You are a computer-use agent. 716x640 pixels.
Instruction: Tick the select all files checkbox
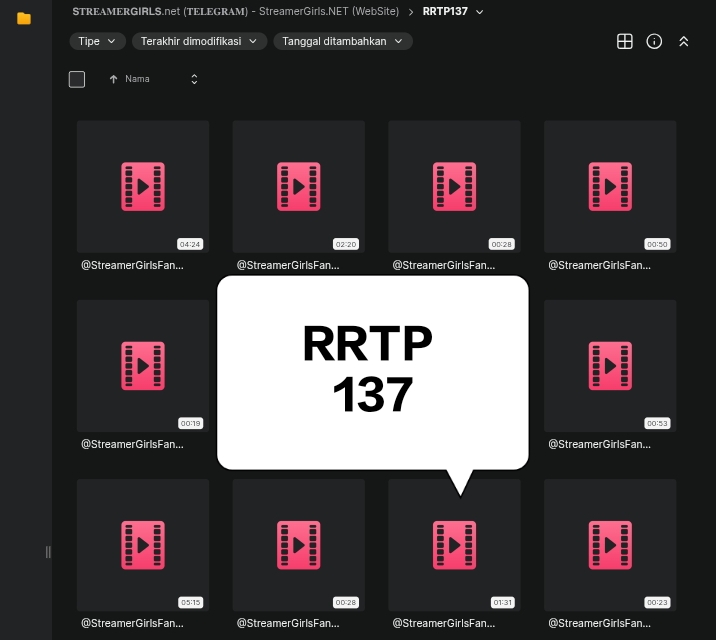(77, 79)
